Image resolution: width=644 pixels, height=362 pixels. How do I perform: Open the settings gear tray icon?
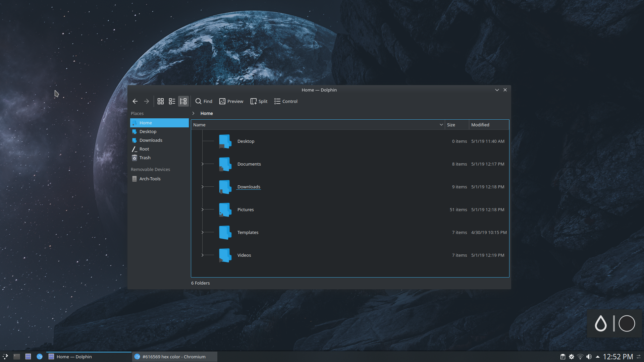(572, 357)
